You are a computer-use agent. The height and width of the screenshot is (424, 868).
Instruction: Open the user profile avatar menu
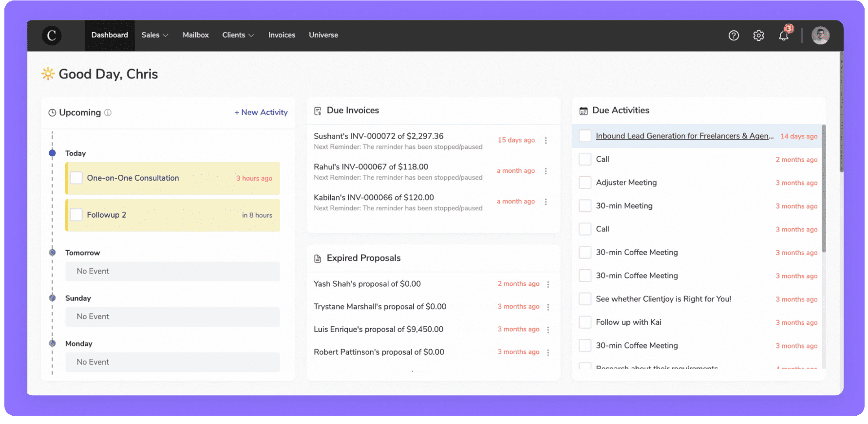tap(820, 36)
